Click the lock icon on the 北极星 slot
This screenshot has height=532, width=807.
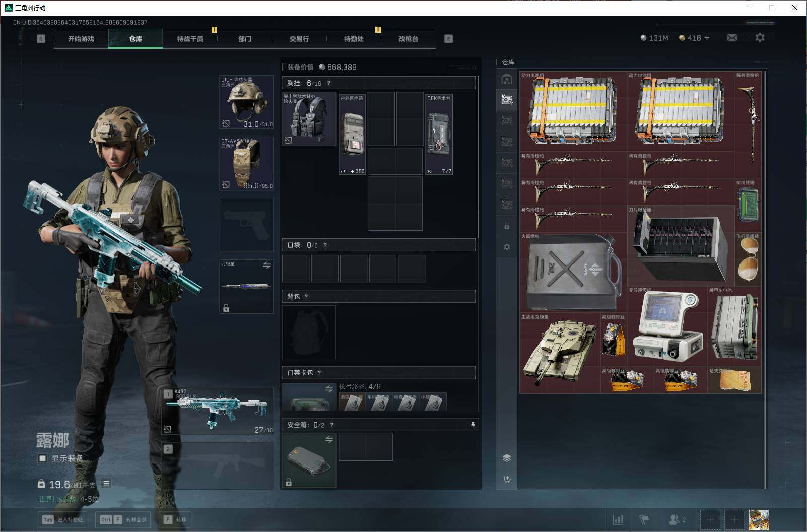pyautogui.click(x=226, y=308)
